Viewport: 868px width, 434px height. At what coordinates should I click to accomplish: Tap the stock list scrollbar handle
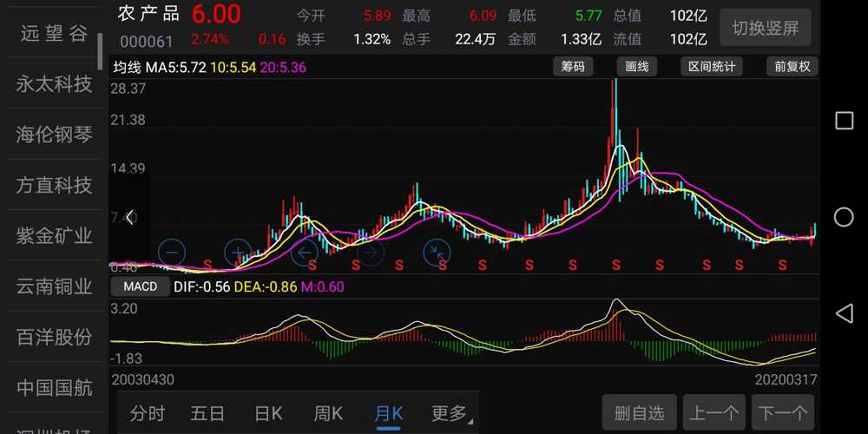[100, 51]
